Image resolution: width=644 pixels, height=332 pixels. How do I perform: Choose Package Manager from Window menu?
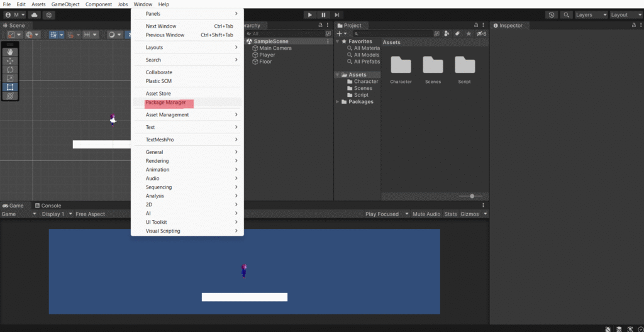click(166, 102)
